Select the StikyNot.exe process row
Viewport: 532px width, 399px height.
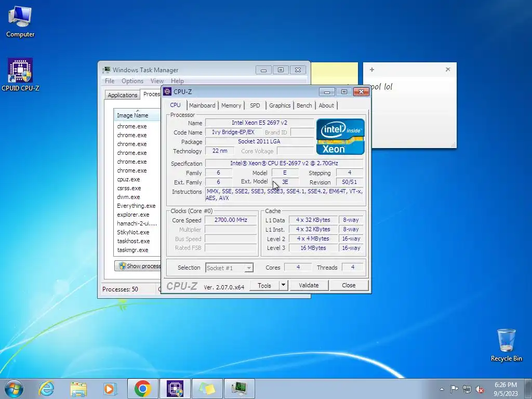click(x=137, y=232)
